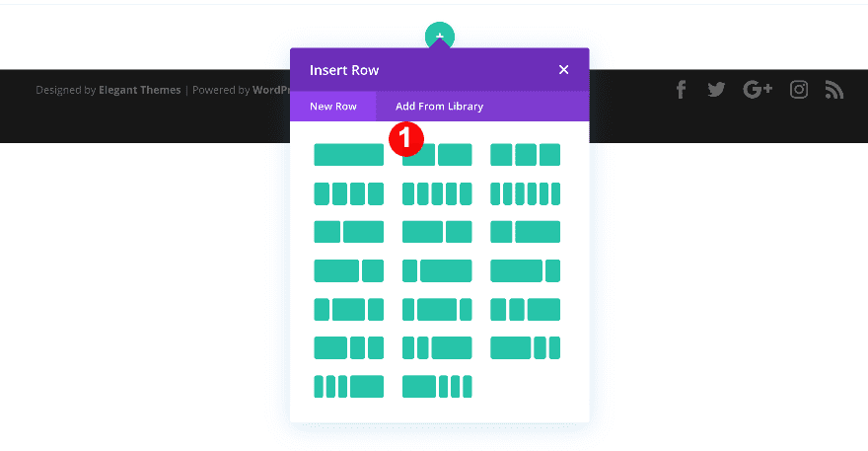Click the red step 1 marker
The height and width of the screenshot is (451, 868).
pos(405,139)
